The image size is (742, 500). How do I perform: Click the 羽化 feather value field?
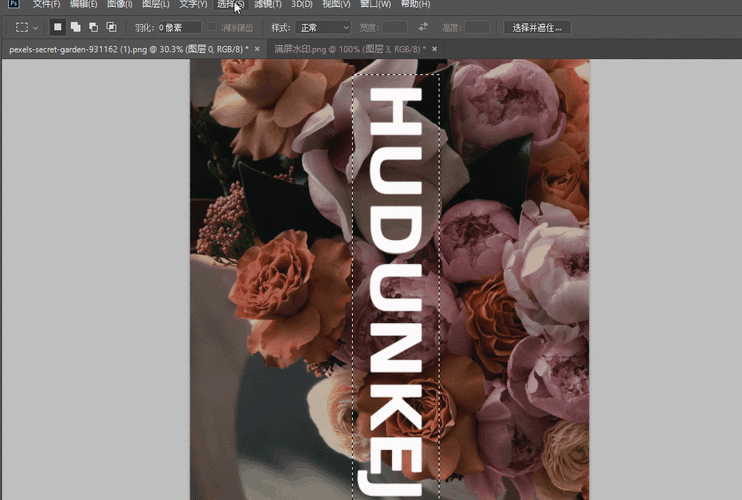pyautogui.click(x=179, y=27)
